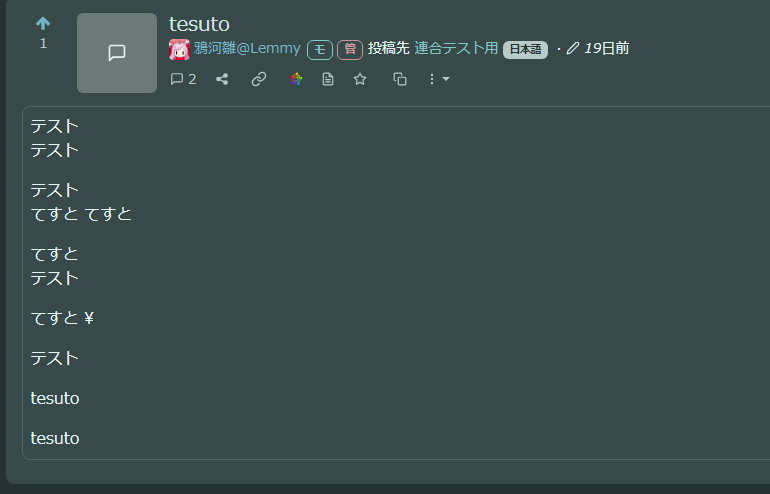Open the fediverse colorful icon link
The height and width of the screenshot is (494, 770).
click(296, 79)
